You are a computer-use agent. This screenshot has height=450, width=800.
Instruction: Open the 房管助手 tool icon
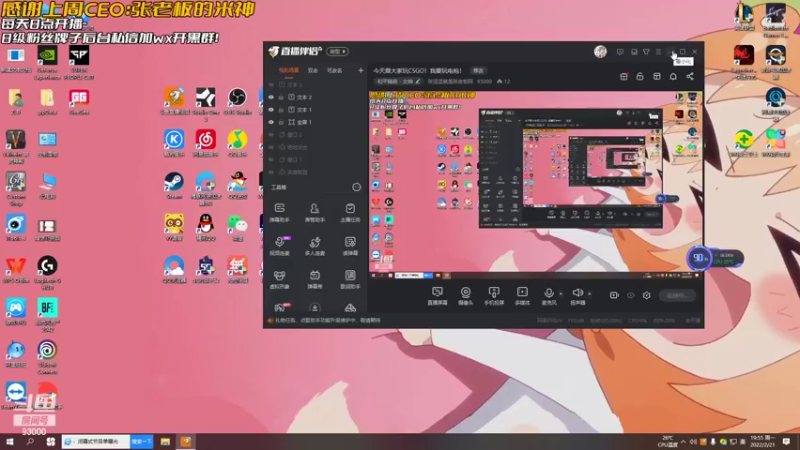point(314,212)
